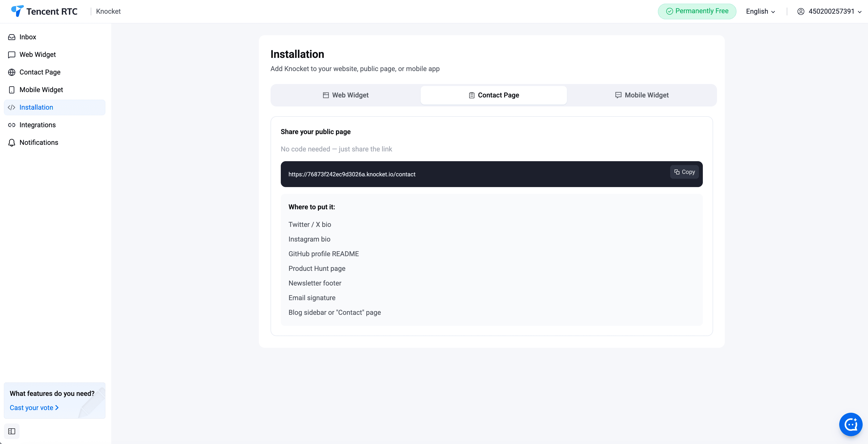Click the green checkmark in Permanently Free
Image resolution: width=868 pixels, height=444 pixels.
pos(669,11)
